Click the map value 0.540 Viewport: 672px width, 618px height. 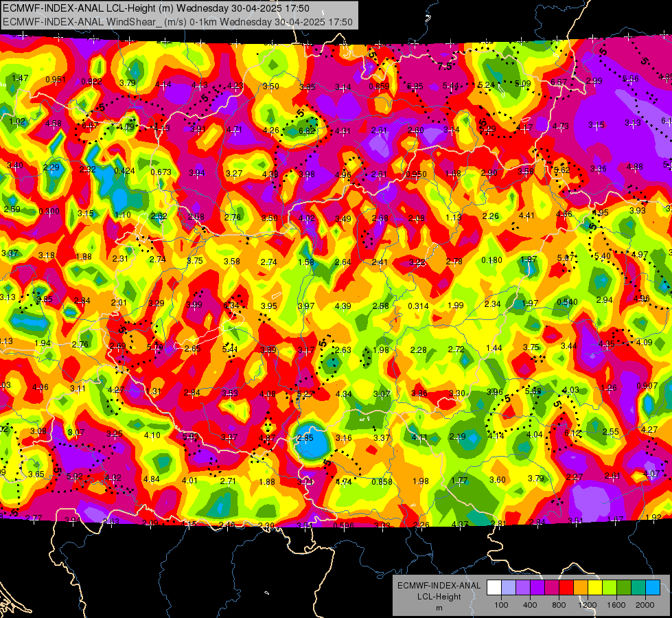(x=567, y=302)
